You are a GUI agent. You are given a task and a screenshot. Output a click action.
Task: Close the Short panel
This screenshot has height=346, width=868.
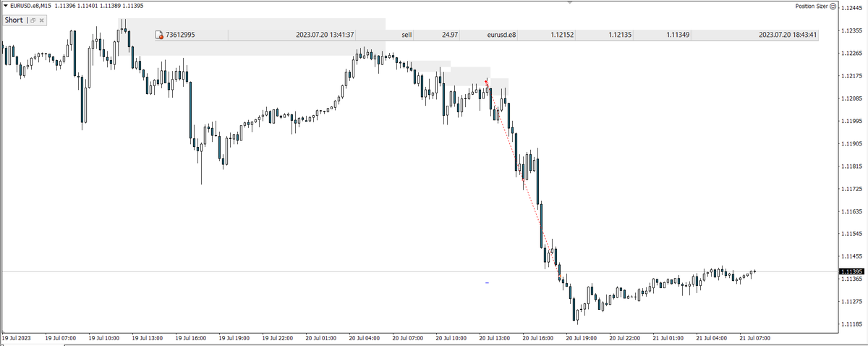(41, 20)
